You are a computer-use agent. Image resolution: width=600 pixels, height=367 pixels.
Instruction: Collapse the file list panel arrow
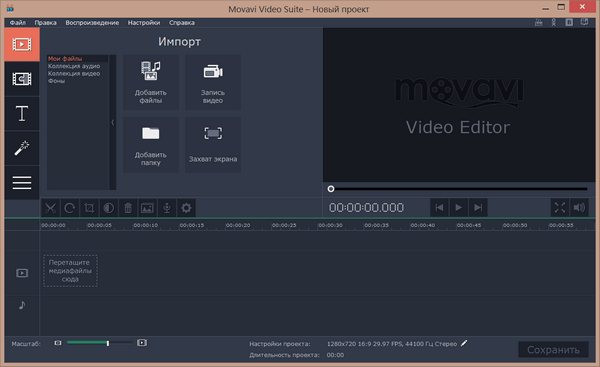point(112,122)
